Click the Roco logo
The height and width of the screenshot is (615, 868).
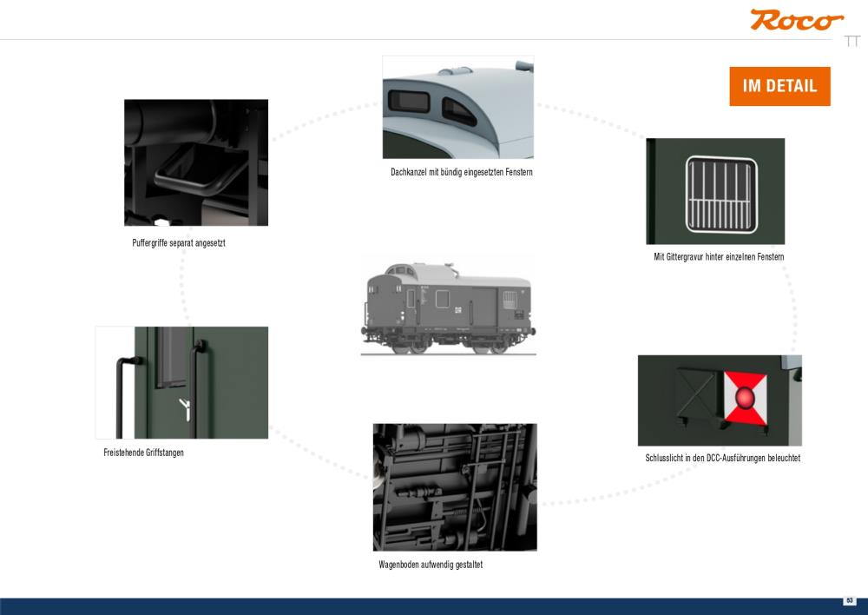[x=797, y=20]
